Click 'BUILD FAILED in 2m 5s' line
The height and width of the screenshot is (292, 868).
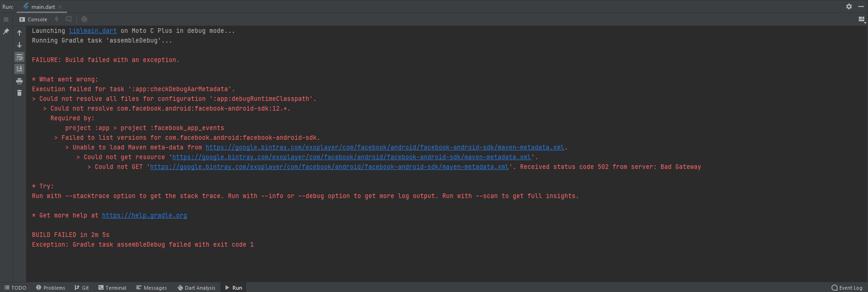[x=71, y=235]
